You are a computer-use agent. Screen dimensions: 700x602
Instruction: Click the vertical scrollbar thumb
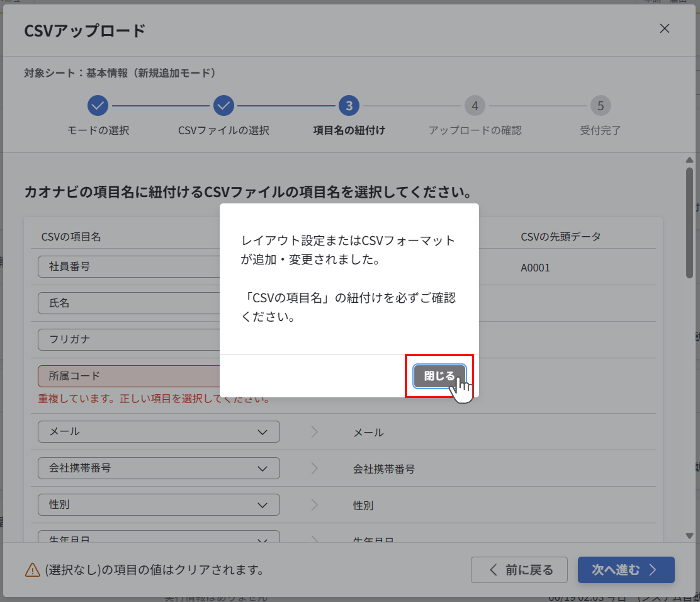click(x=689, y=223)
